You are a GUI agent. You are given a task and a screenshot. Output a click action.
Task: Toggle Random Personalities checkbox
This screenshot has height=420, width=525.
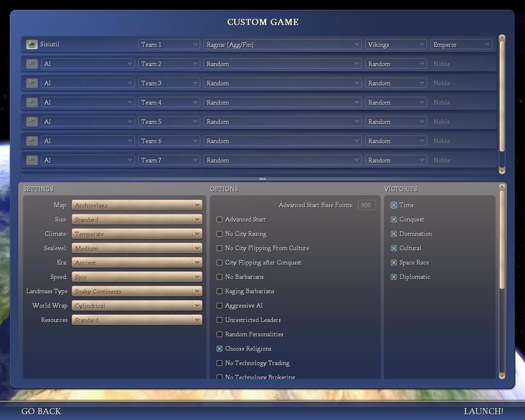coord(219,334)
